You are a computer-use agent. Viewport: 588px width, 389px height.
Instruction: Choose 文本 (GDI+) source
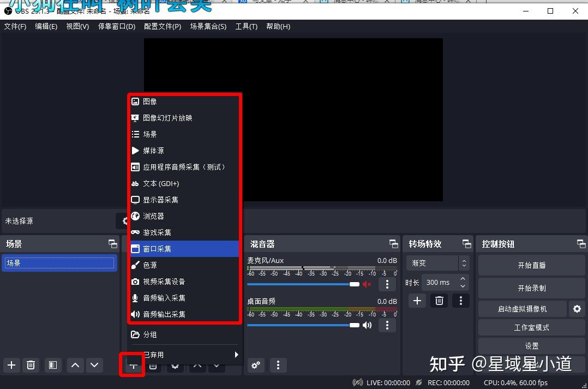click(184, 183)
